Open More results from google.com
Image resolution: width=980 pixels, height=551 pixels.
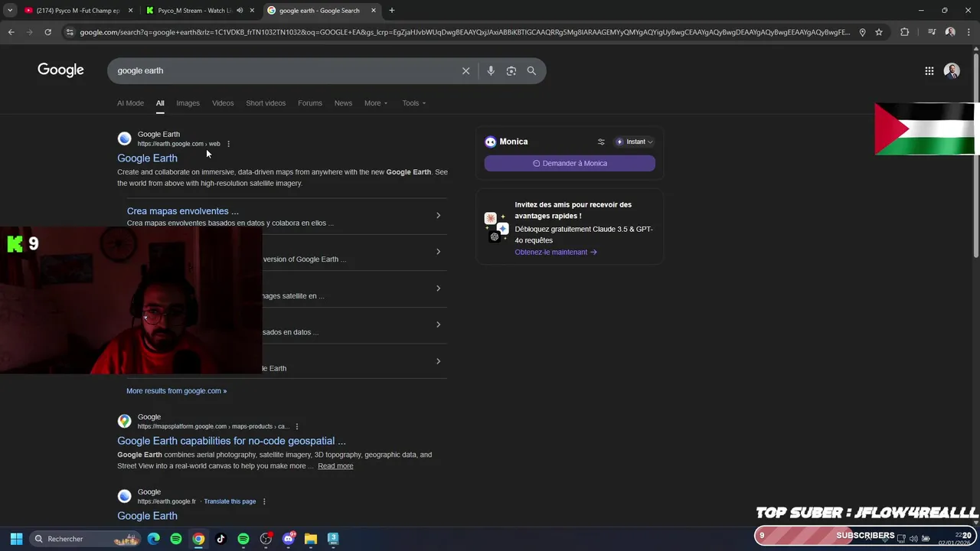176,391
